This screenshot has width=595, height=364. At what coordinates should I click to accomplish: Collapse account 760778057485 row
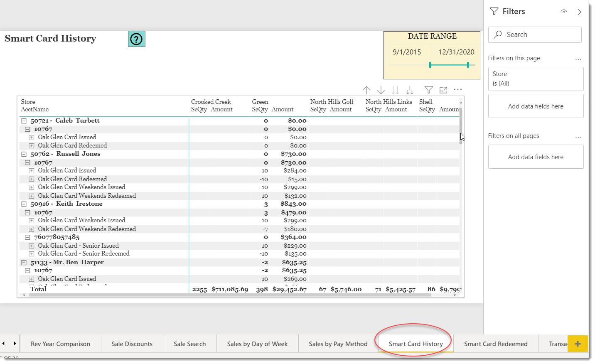point(27,237)
